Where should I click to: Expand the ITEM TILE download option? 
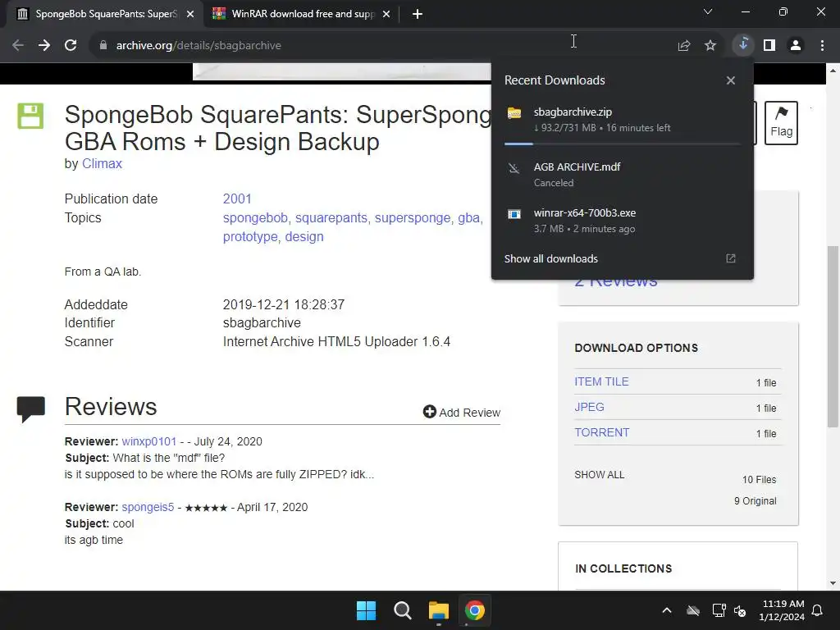coord(601,382)
